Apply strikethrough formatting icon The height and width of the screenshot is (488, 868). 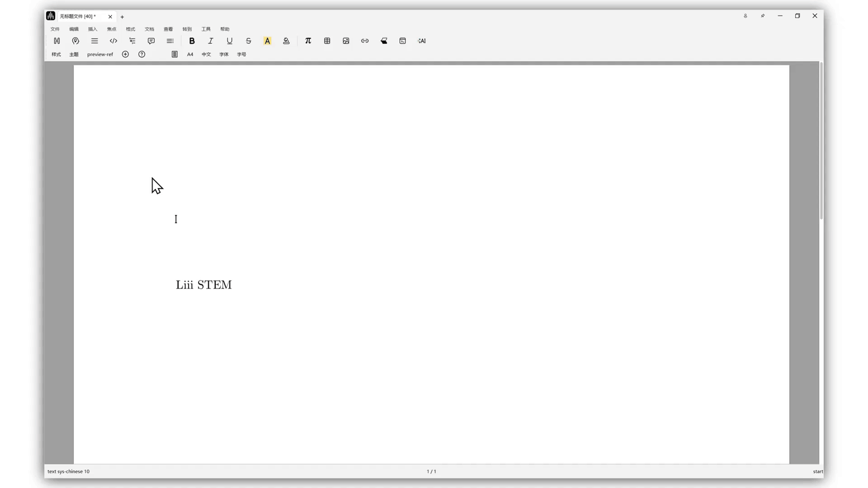point(249,41)
